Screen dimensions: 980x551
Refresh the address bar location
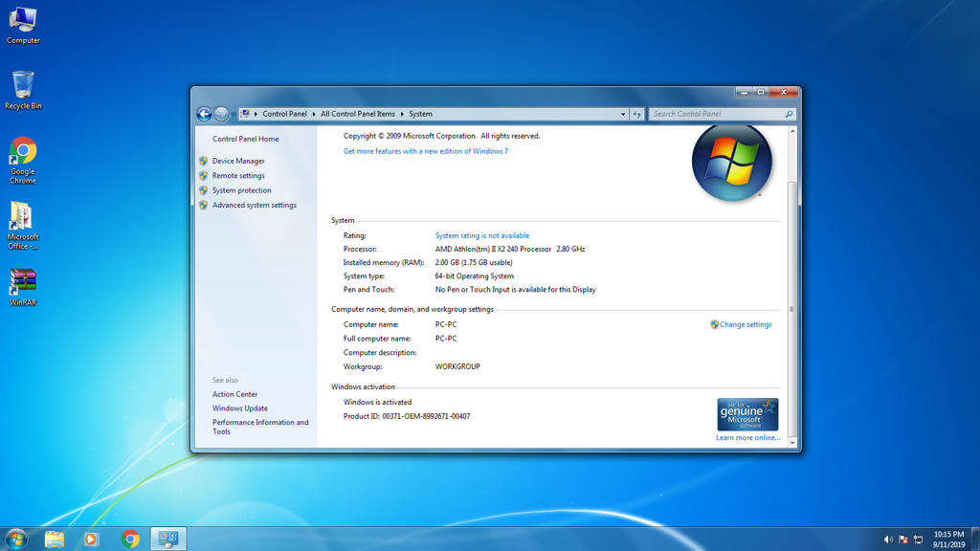tap(636, 114)
